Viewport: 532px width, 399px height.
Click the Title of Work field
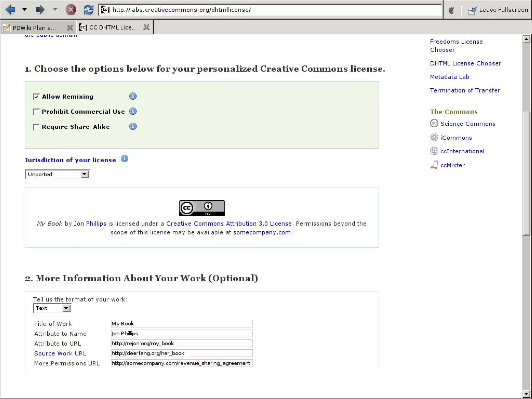pos(182,324)
